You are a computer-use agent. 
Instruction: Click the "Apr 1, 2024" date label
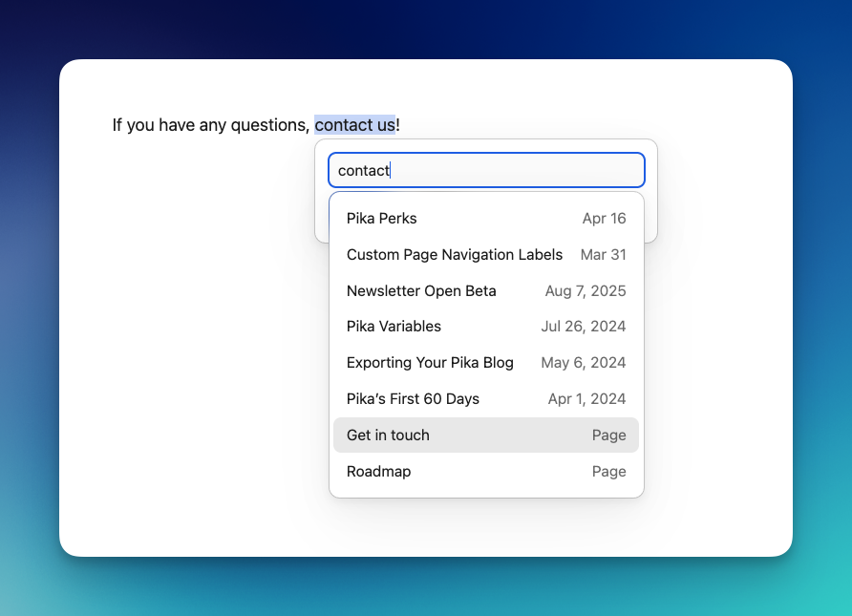587,398
